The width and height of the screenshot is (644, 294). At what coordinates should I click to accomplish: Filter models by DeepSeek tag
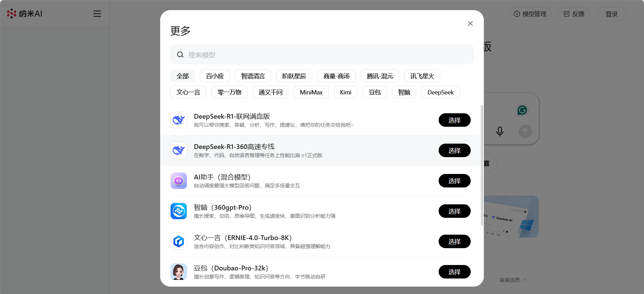point(440,92)
